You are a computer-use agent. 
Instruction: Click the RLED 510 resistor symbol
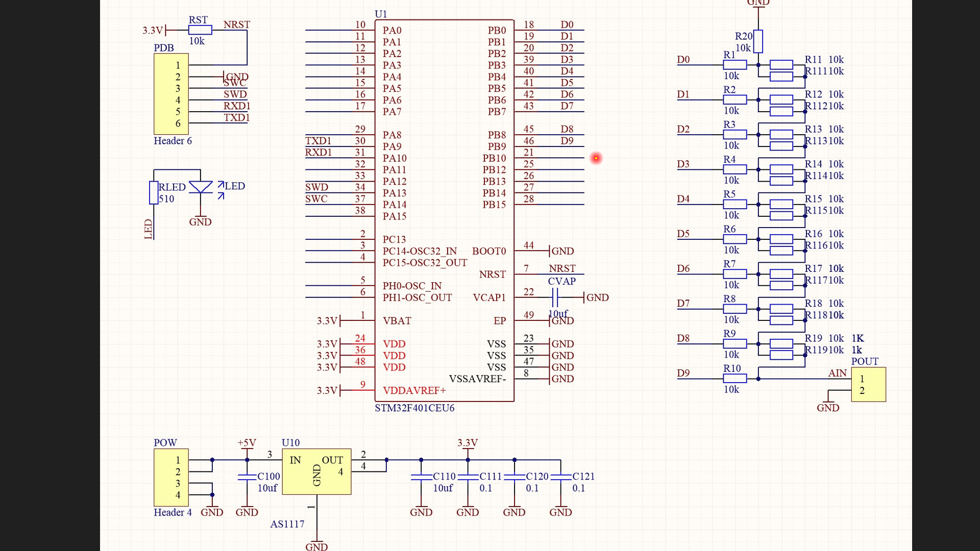click(x=154, y=193)
